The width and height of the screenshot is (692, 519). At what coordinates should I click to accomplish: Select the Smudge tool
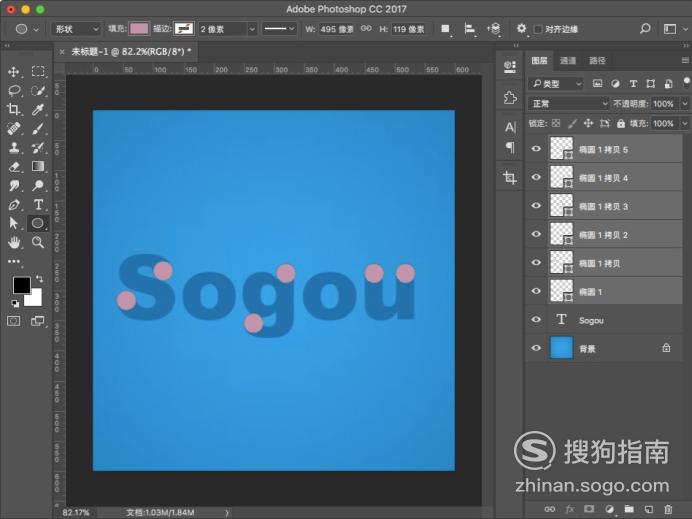point(14,185)
